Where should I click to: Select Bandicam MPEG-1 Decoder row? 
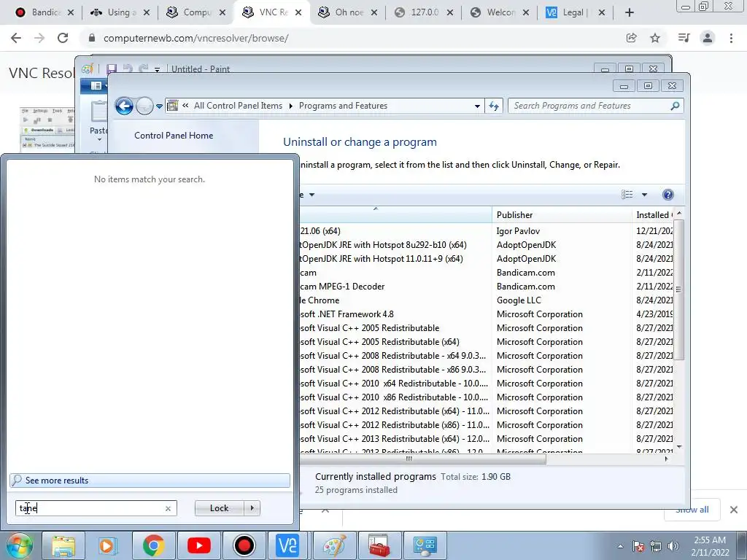pyautogui.click(x=486, y=286)
